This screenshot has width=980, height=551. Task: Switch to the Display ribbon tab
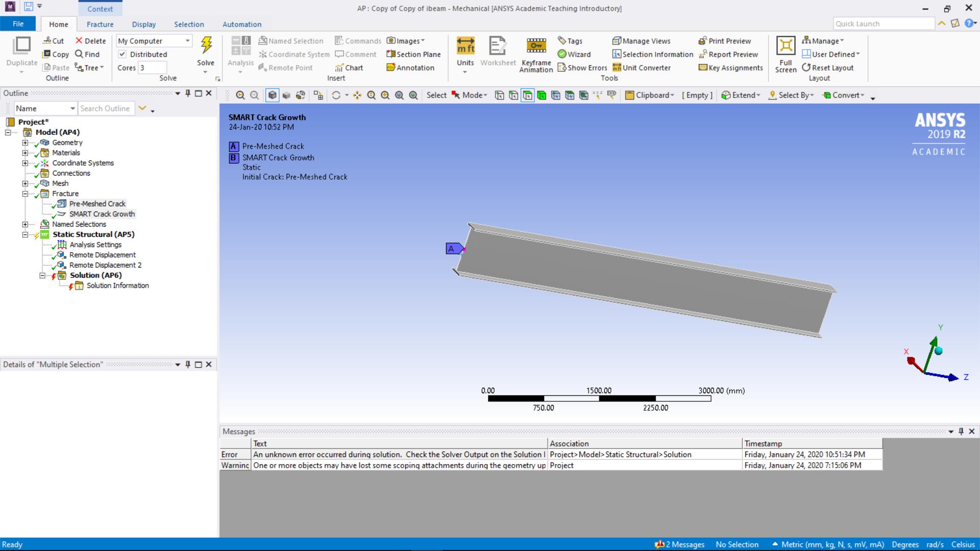click(x=144, y=24)
